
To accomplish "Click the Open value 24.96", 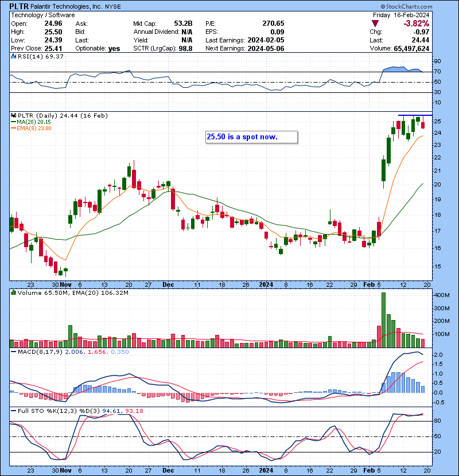I will pos(53,24).
